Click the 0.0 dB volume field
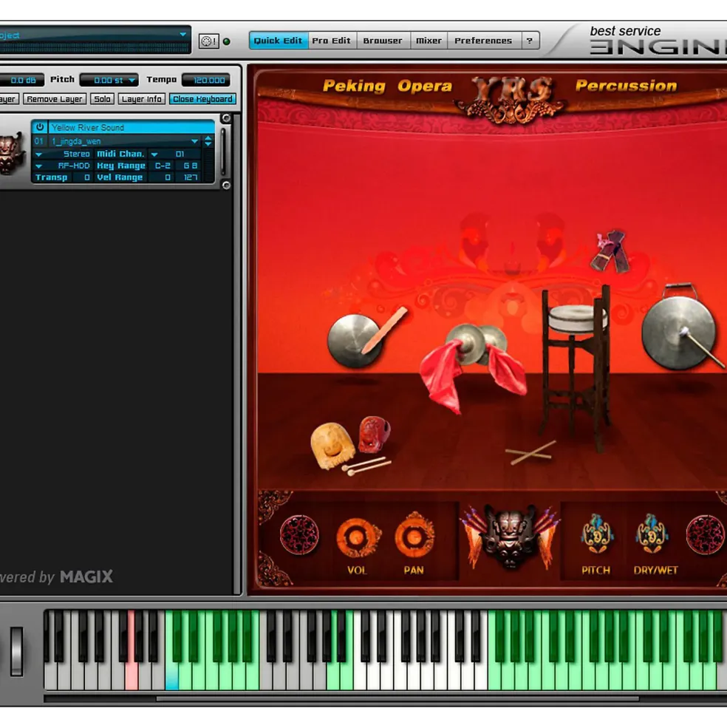Screen dimensions: 727x728 [x=21, y=81]
